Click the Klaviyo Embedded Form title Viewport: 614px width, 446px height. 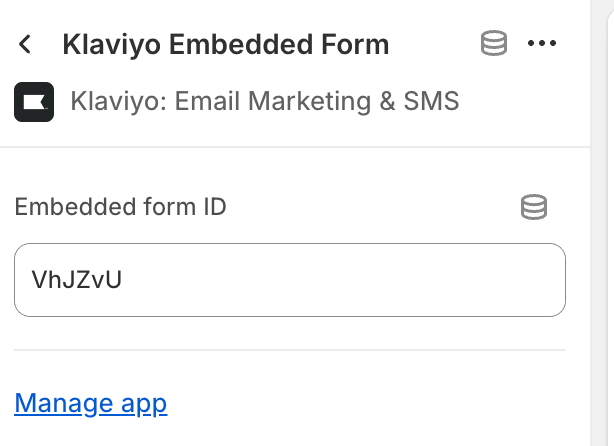click(x=225, y=44)
